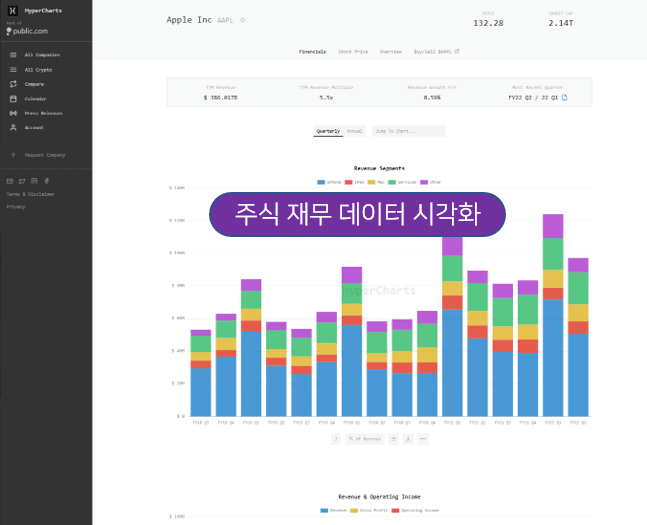Toggle the Services legend swatch
Screen dimensions: 647x525
[392, 182]
